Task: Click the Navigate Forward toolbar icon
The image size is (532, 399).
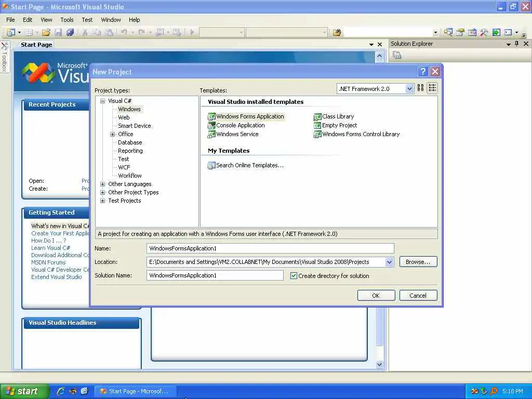Action: click(x=177, y=32)
